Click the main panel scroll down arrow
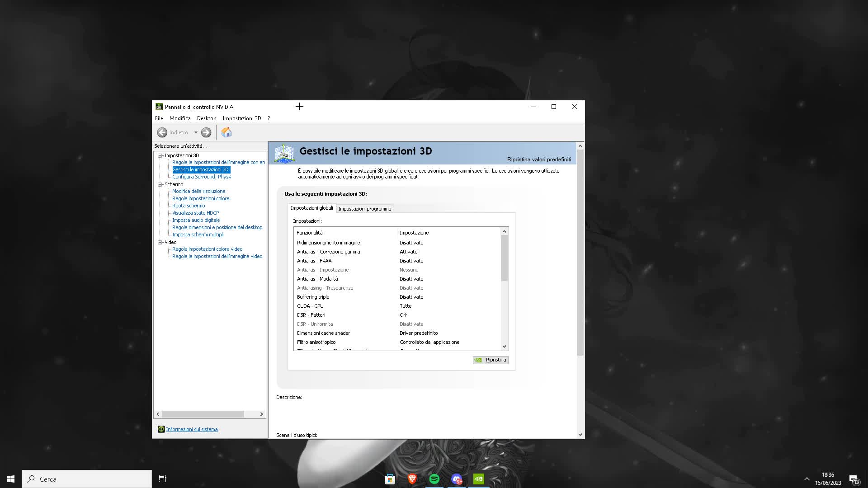868x488 pixels. coord(580,435)
